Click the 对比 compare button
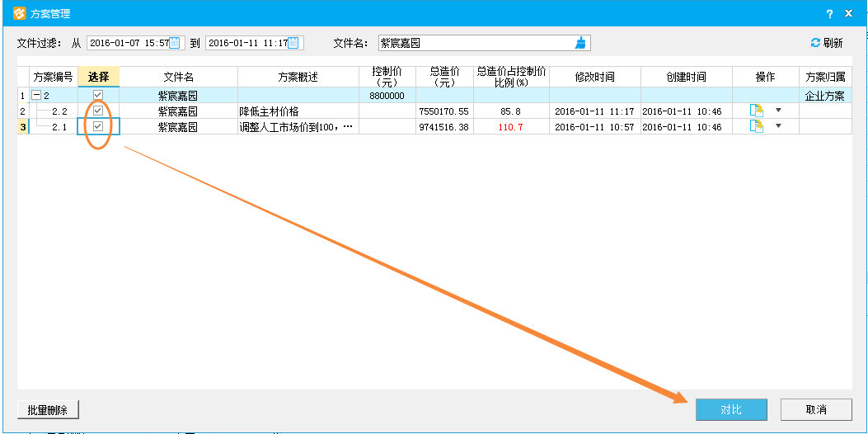This screenshot has width=868, height=434. coord(731,410)
